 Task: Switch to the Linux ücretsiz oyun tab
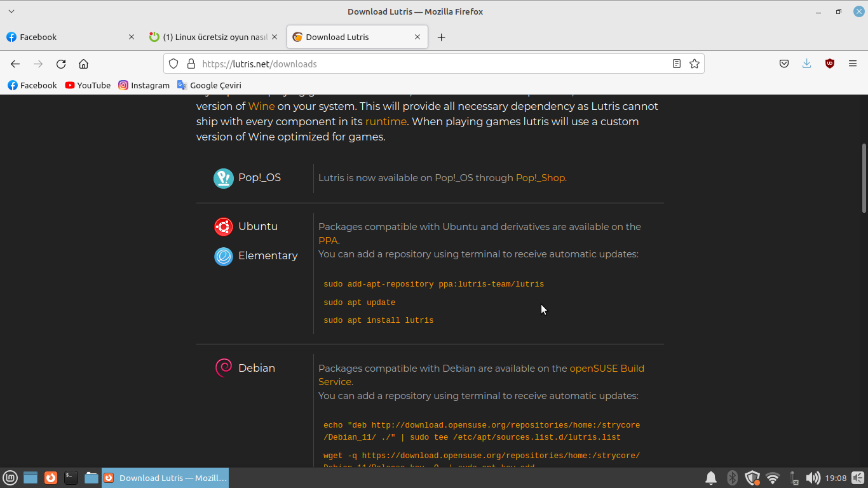[x=210, y=37]
